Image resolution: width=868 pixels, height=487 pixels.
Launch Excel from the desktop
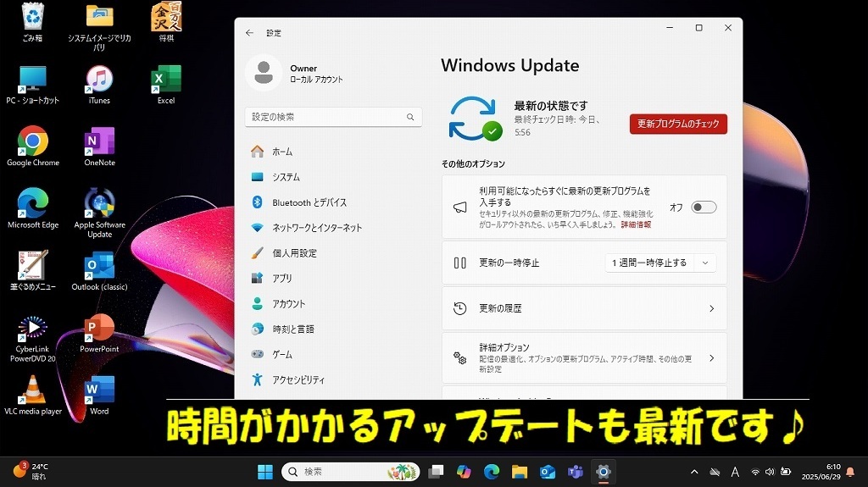click(166, 85)
